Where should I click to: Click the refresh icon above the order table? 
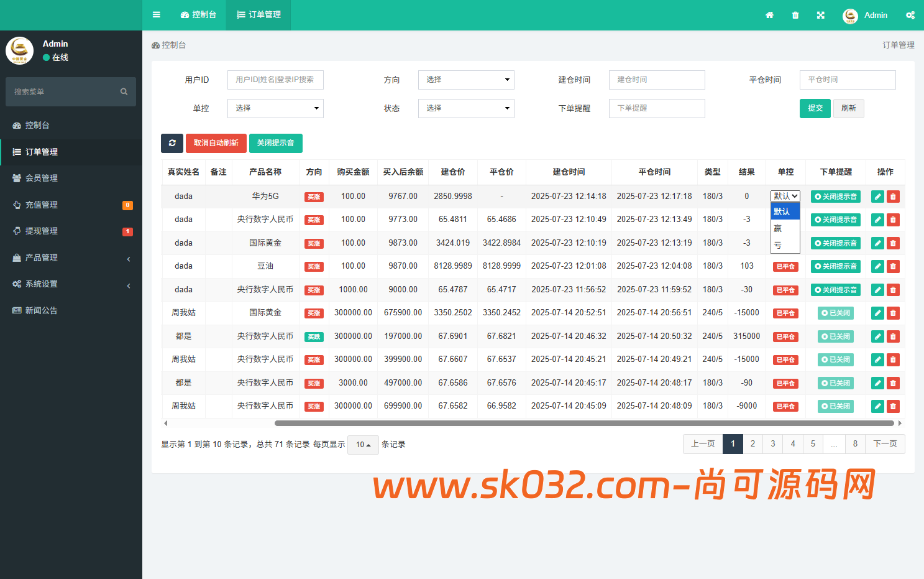click(172, 143)
